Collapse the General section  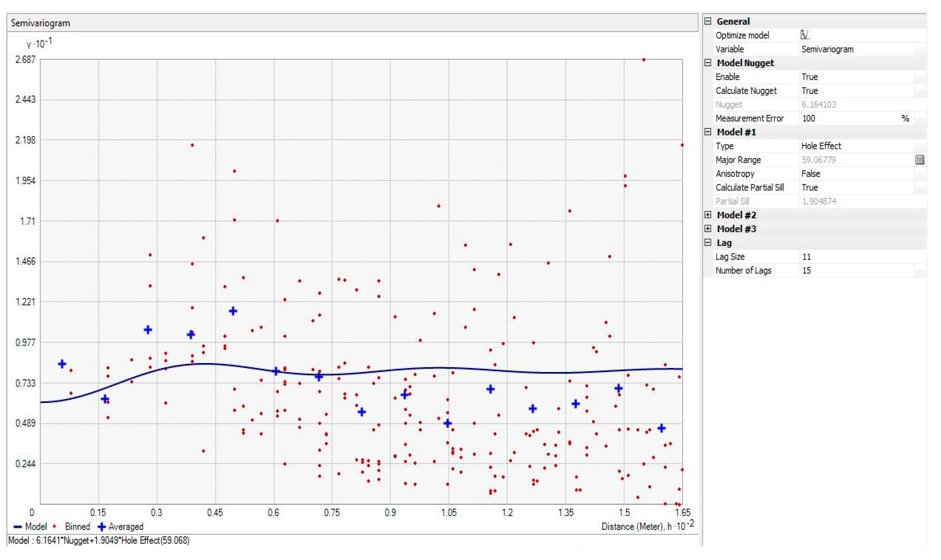(x=708, y=21)
